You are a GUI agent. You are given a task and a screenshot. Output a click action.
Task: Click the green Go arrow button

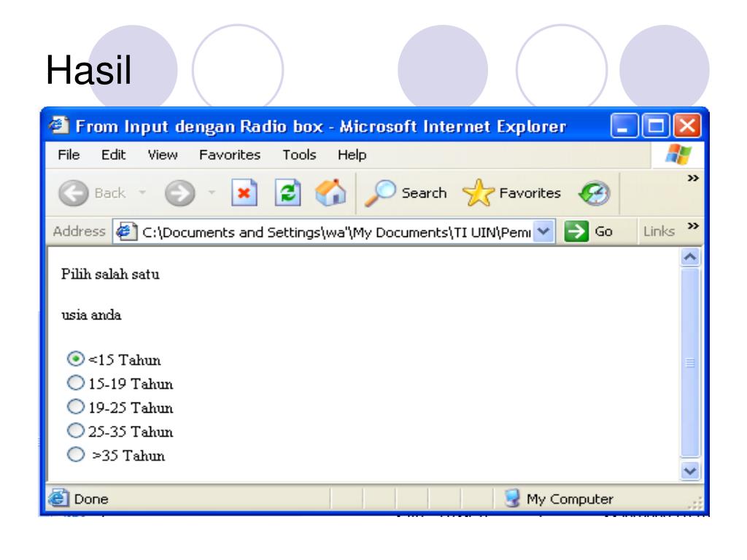[576, 231]
